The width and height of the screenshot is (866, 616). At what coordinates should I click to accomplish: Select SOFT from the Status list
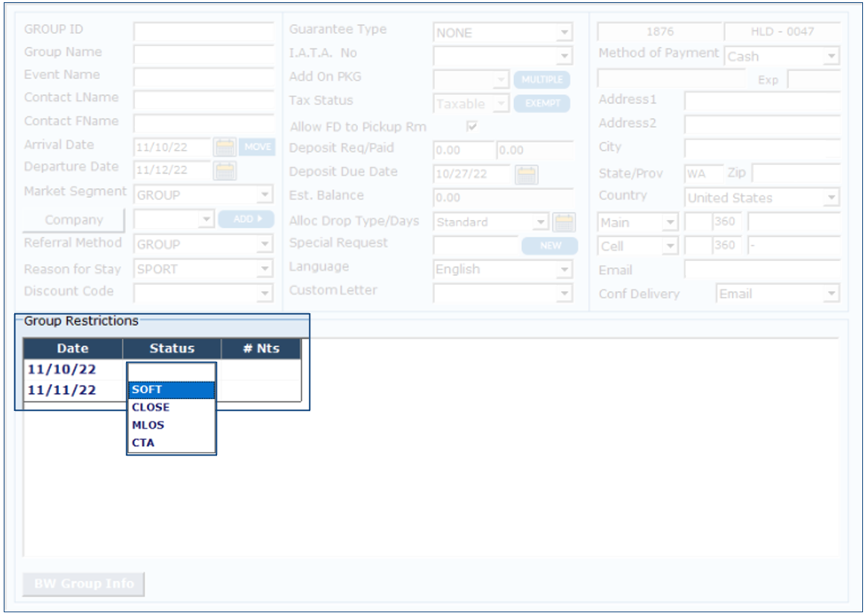tap(171, 389)
